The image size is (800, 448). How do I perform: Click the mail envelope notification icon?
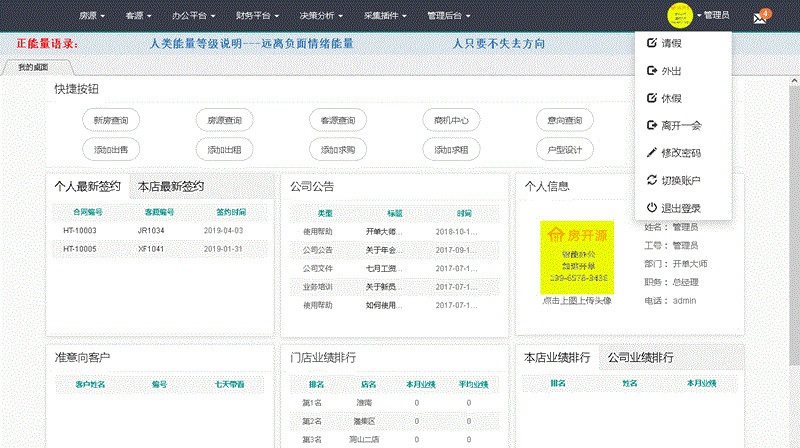pos(759,17)
